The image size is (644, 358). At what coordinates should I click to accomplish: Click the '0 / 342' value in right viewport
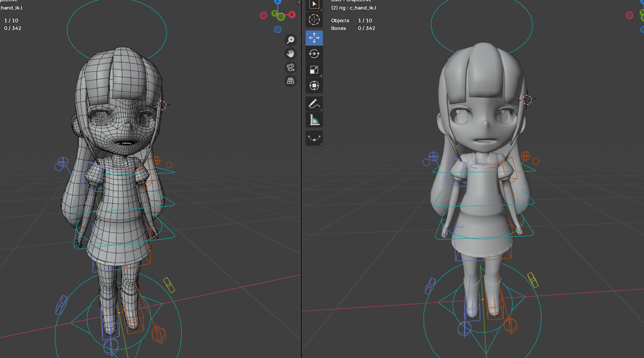[367, 28]
